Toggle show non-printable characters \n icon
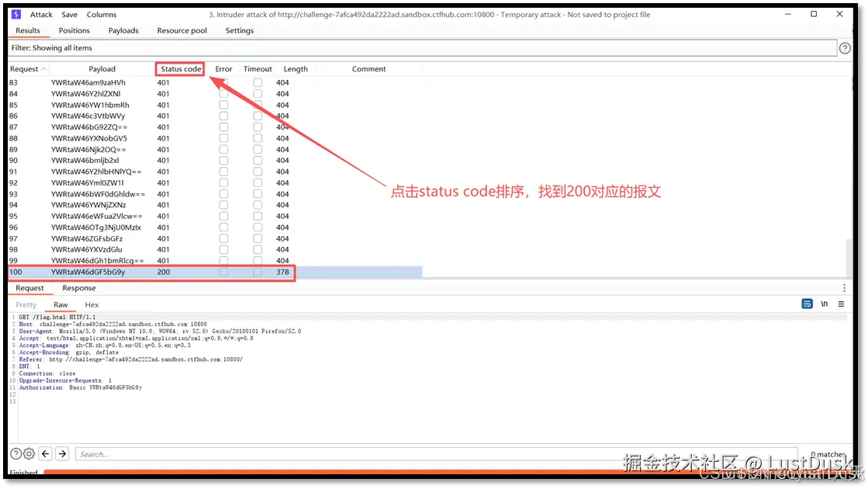 [x=825, y=304]
